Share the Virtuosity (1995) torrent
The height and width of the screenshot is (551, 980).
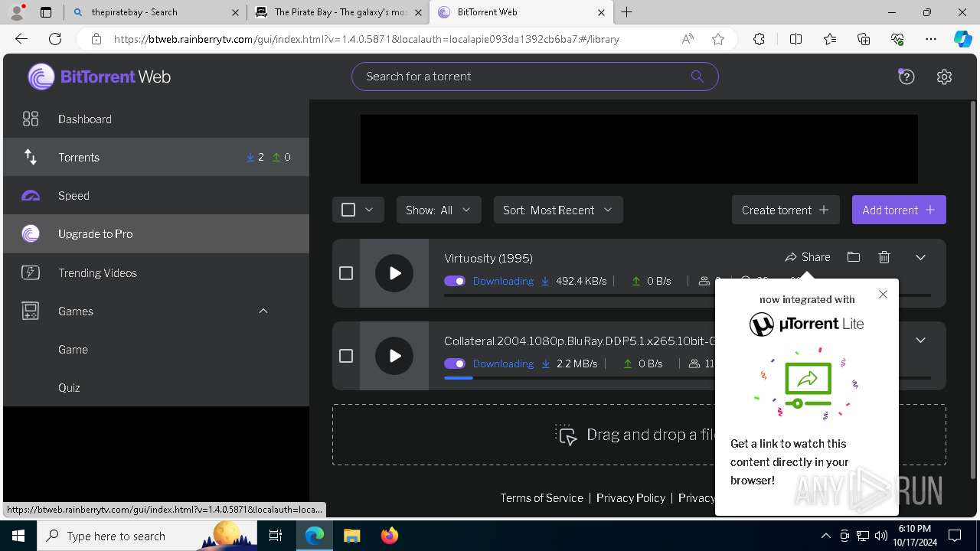[808, 257]
